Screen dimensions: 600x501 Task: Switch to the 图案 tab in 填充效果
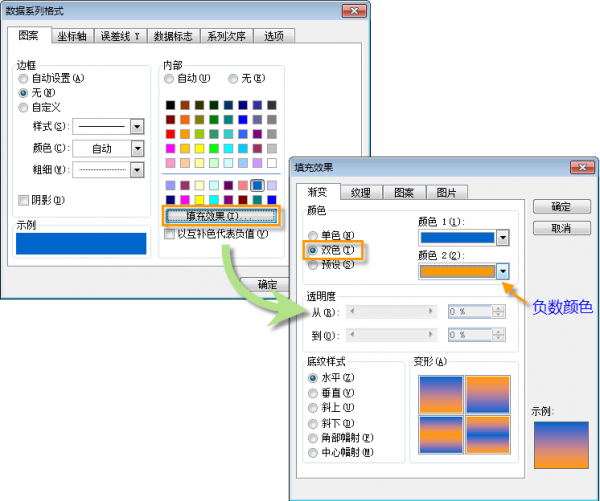pos(404,192)
